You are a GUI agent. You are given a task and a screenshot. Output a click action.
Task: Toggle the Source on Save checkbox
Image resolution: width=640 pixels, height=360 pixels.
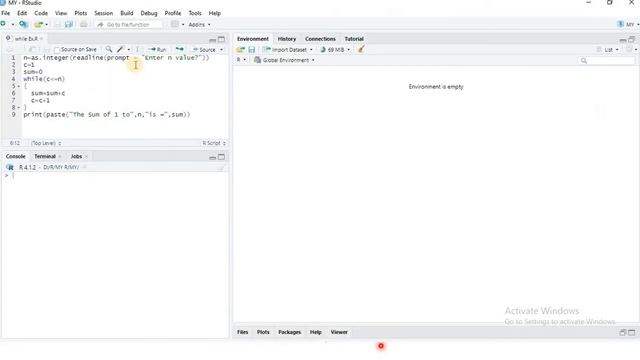coord(57,50)
